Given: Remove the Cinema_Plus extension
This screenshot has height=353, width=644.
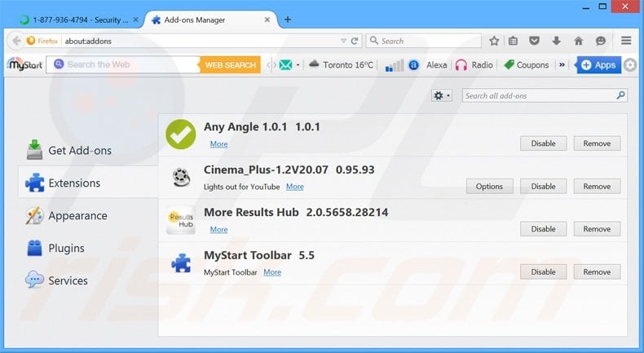Looking at the screenshot, I should [597, 186].
